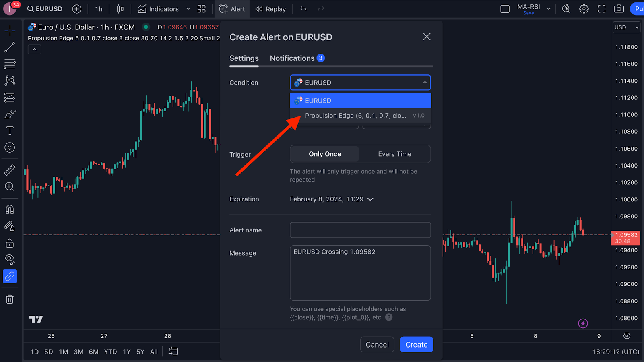Click the purple lightning flash icon

click(583, 323)
